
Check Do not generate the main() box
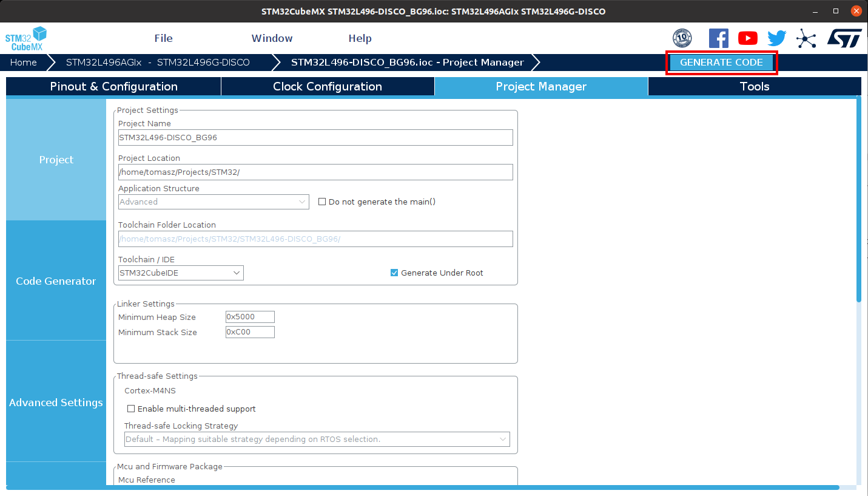[x=322, y=202]
